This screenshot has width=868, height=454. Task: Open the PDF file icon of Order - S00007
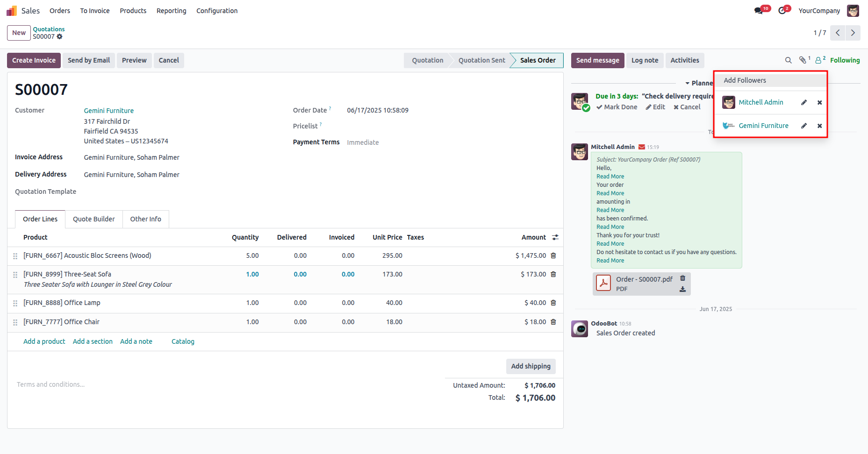603,283
